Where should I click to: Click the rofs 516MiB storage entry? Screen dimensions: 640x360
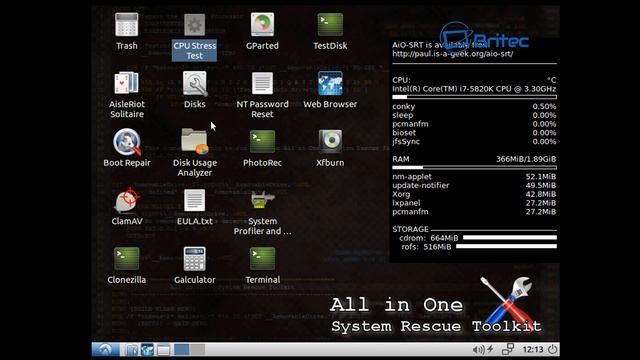479,247
